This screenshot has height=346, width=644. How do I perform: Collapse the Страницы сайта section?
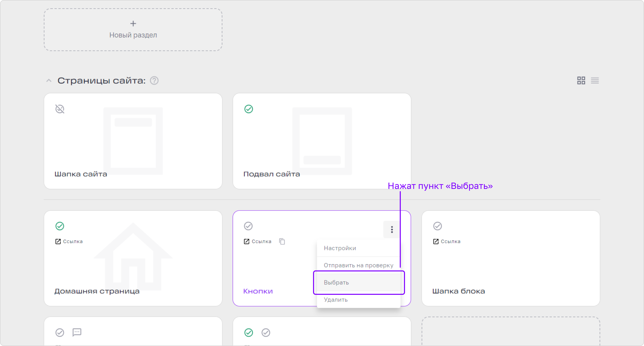click(x=49, y=81)
